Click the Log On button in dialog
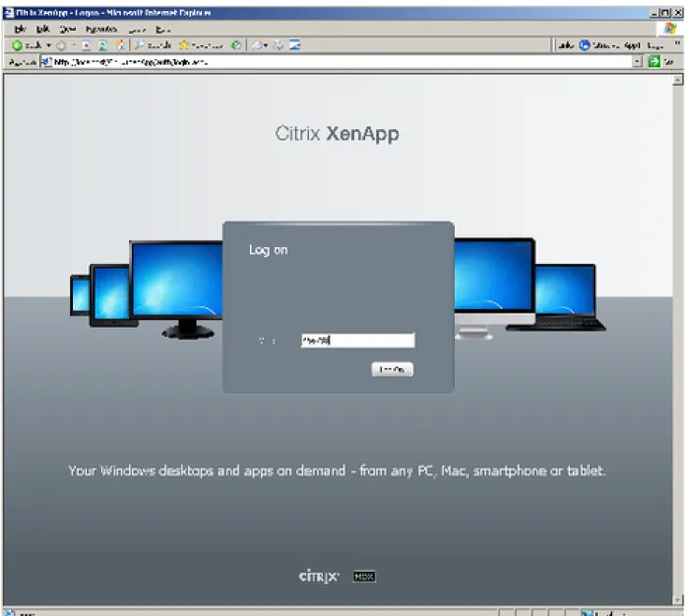The image size is (688, 616). (392, 370)
